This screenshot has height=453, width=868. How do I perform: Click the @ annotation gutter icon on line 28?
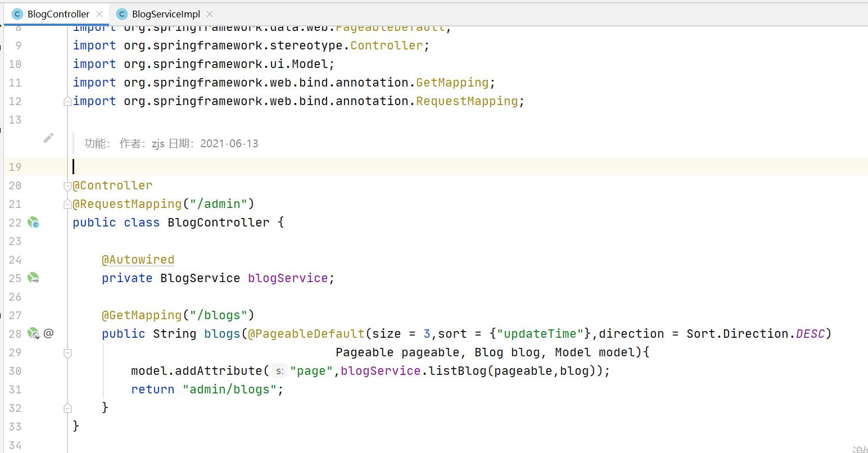pyautogui.click(x=48, y=333)
